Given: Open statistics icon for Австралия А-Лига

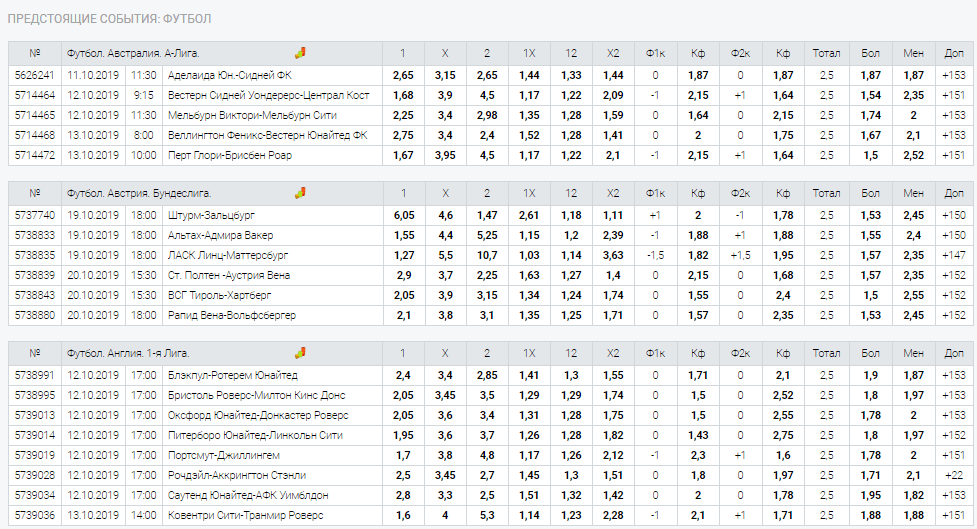Looking at the screenshot, I should pyautogui.click(x=300, y=53).
